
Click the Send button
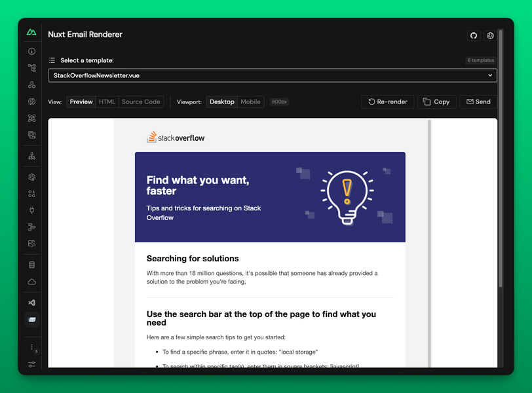pyautogui.click(x=478, y=102)
